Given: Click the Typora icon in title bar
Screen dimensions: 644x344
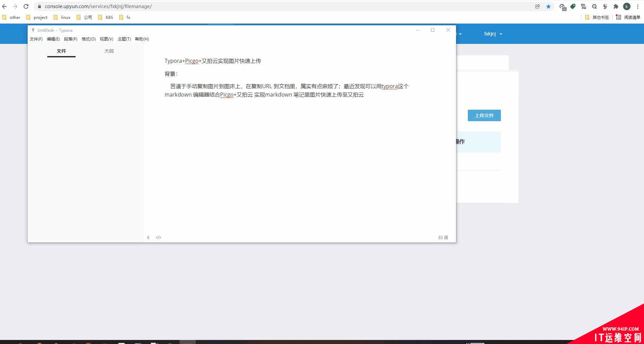Looking at the screenshot, I should [33, 30].
